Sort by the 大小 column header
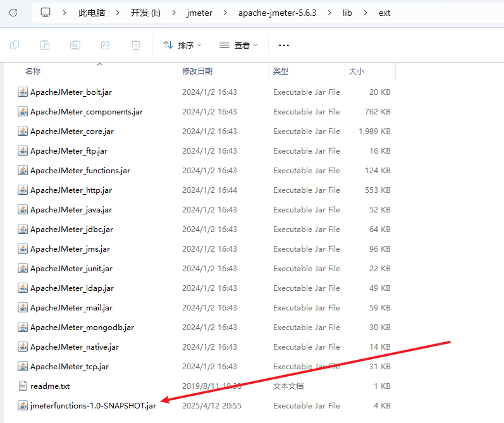The height and width of the screenshot is (423, 504). 357,71
